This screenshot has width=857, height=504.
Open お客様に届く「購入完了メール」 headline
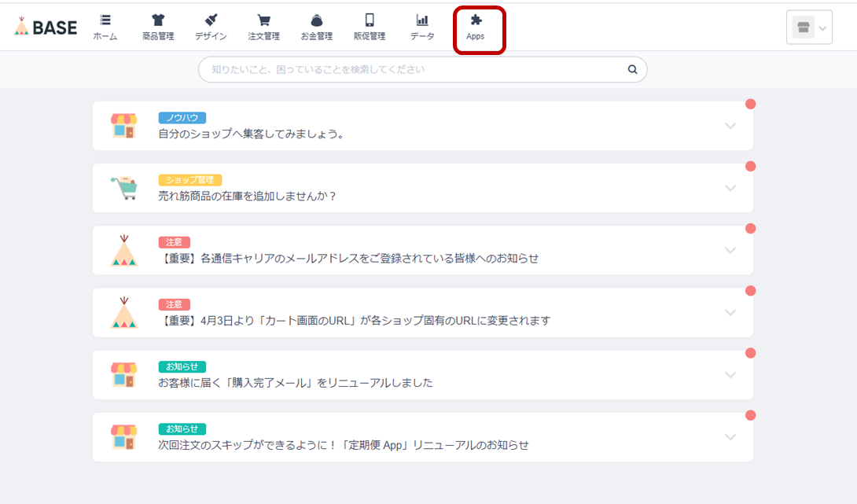coord(296,383)
